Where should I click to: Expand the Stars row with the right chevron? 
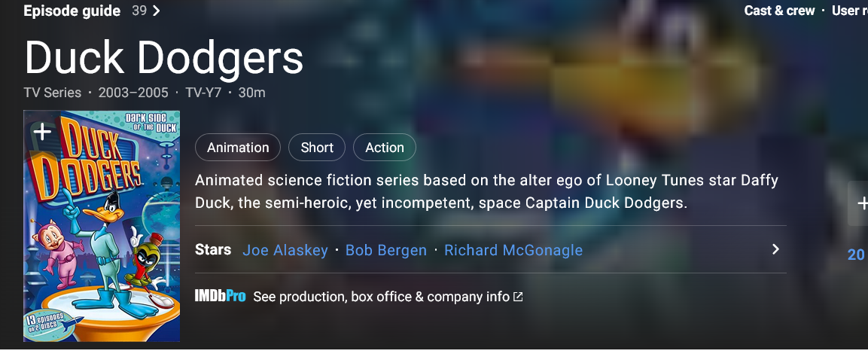pyautogui.click(x=776, y=249)
